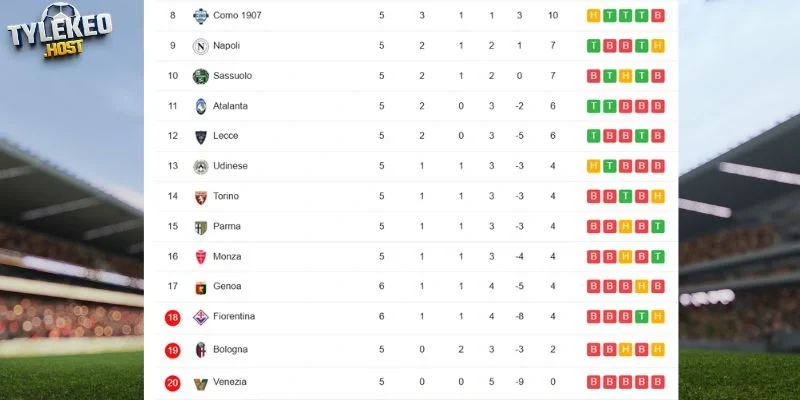Click the Udinese club crest
Screen dimensions: 800x400
point(201,167)
